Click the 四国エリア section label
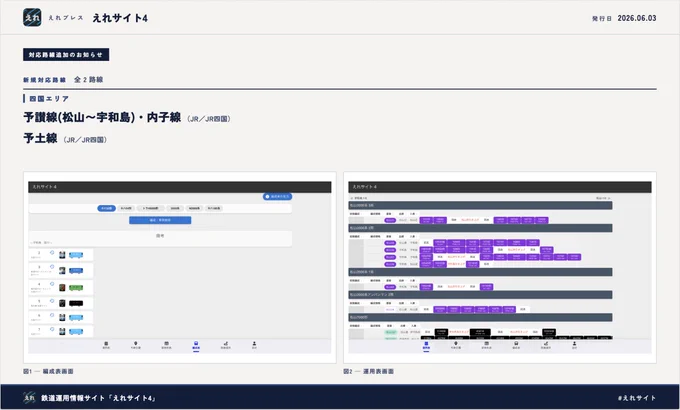The width and height of the screenshot is (680, 410). click(x=49, y=99)
